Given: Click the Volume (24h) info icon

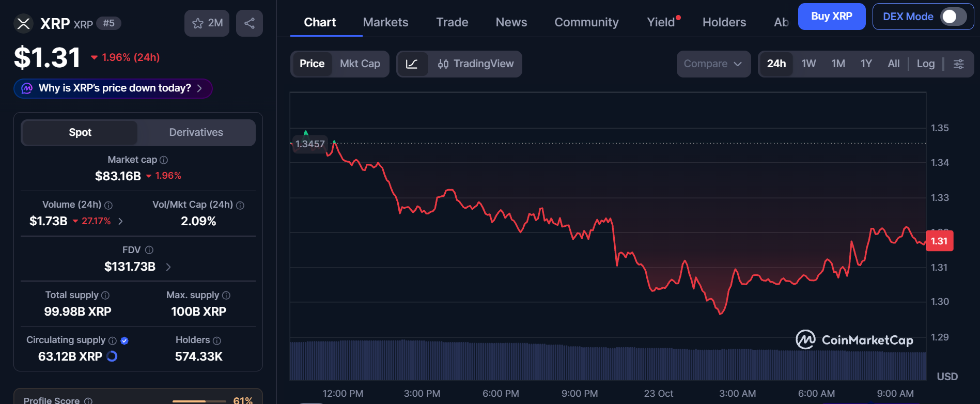Looking at the screenshot, I should (x=108, y=205).
